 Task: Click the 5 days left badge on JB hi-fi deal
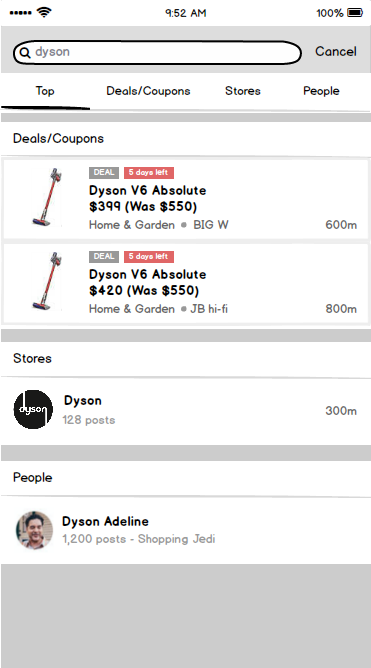[x=149, y=256]
